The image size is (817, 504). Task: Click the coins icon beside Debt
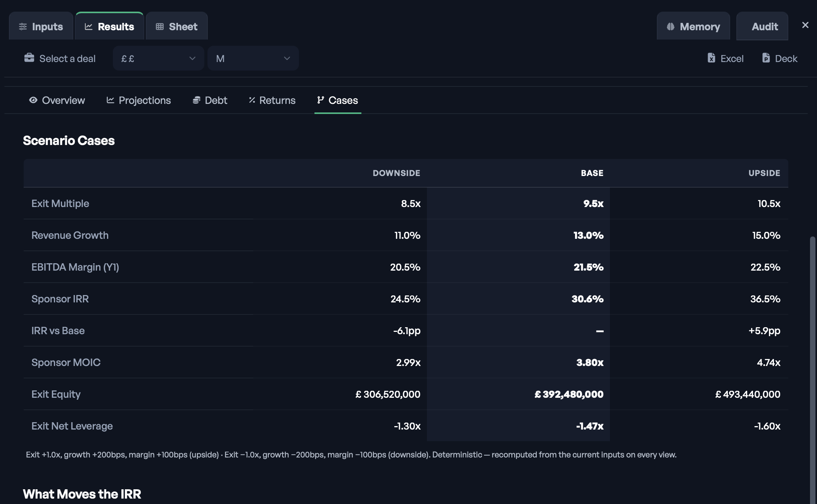197,100
